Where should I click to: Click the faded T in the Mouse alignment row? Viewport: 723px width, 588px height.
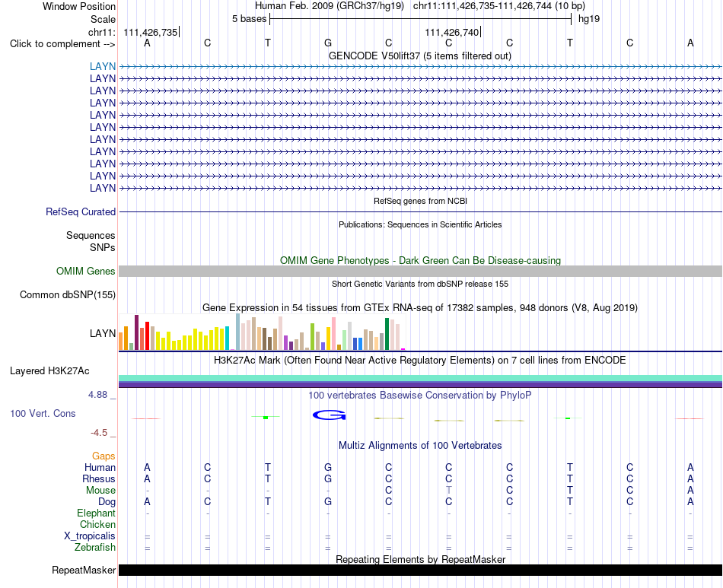(449, 490)
